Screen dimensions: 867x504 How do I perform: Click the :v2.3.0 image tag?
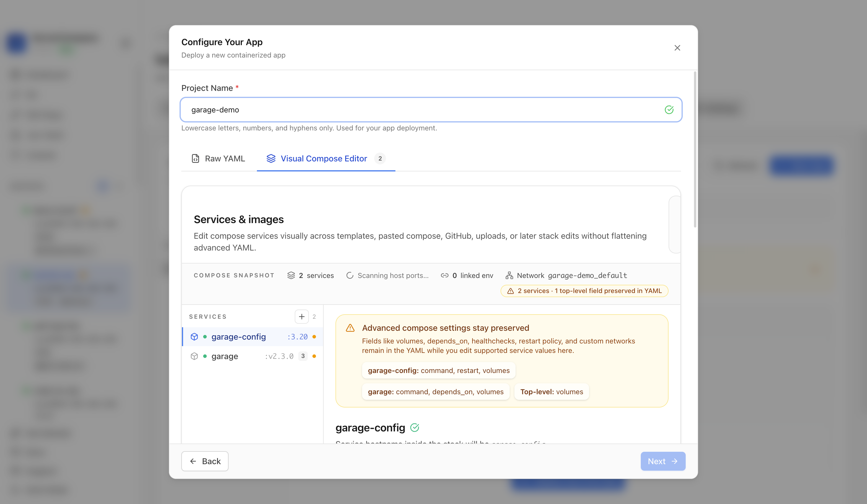coord(279,356)
